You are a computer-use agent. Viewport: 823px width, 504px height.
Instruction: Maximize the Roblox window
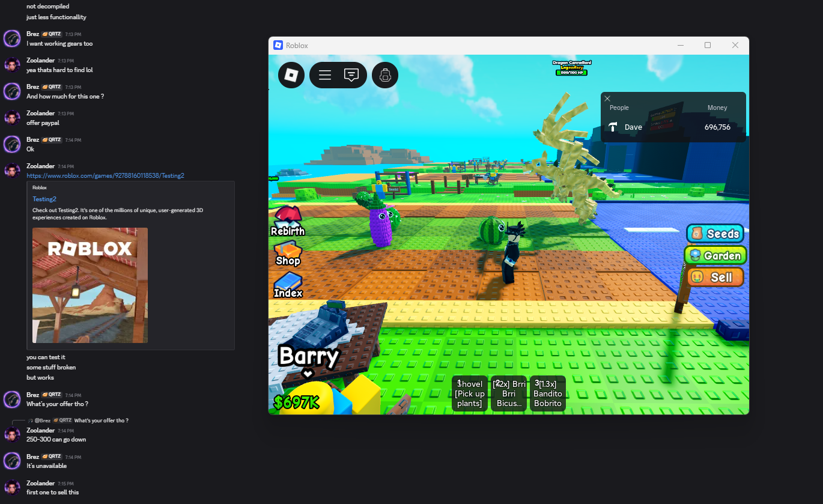[x=708, y=45]
